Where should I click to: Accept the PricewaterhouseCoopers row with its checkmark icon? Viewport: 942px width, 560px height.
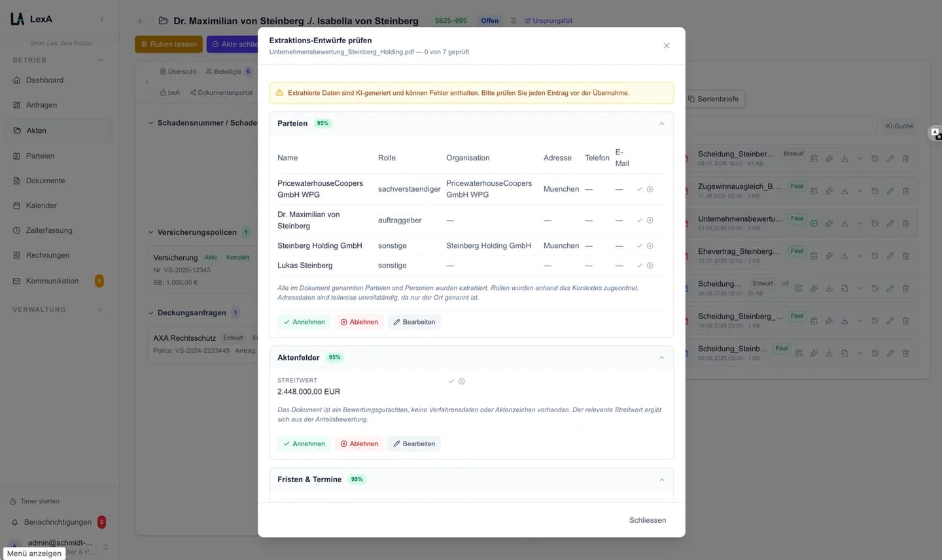pyautogui.click(x=639, y=189)
